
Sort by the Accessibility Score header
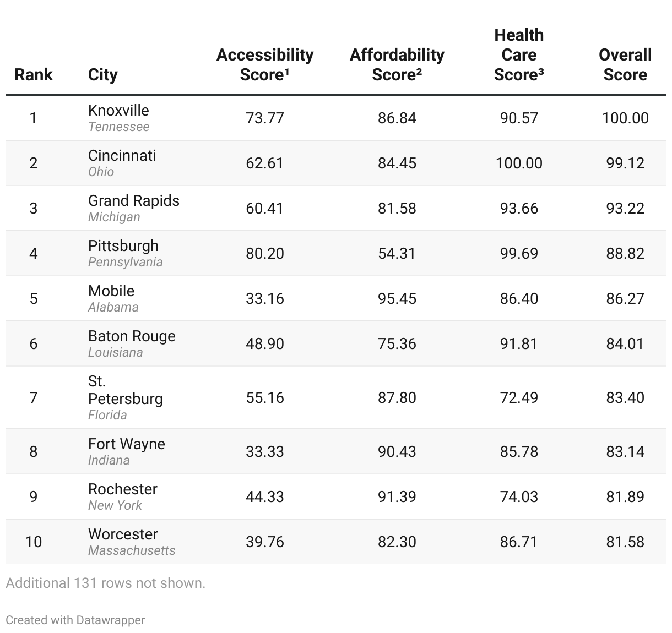[265, 64]
